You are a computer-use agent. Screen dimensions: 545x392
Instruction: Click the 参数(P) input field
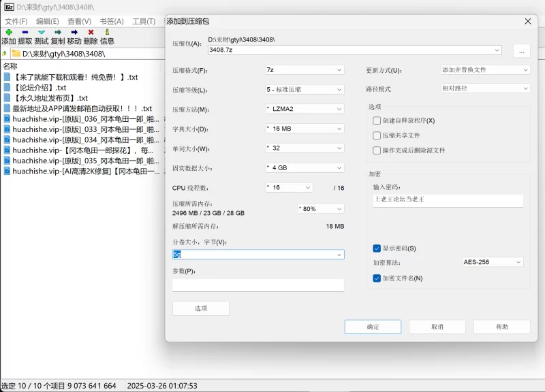pos(258,285)
